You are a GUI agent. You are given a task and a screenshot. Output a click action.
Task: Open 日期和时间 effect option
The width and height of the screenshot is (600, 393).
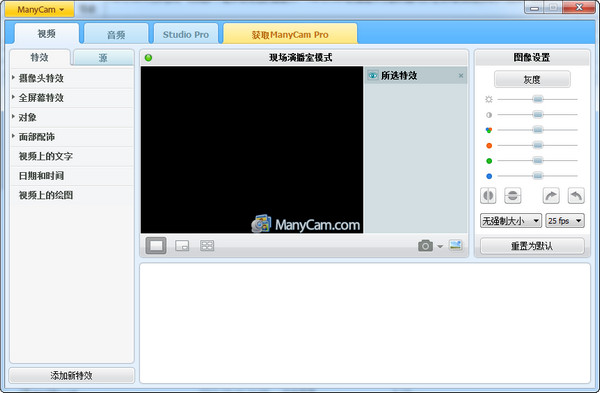coord(72,176)
